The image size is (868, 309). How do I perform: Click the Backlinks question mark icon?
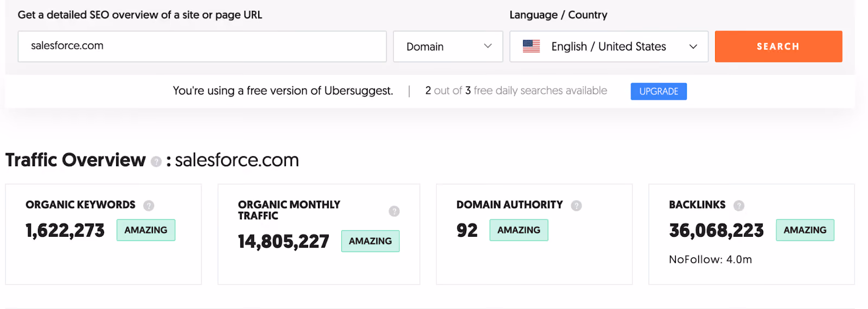tap(739, 205)
